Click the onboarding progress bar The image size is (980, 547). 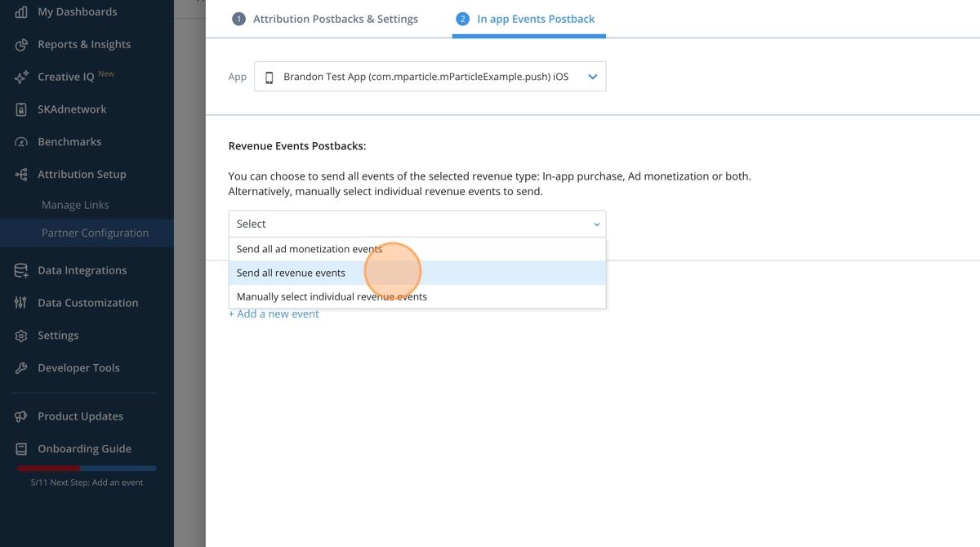(x=86, y=468)
